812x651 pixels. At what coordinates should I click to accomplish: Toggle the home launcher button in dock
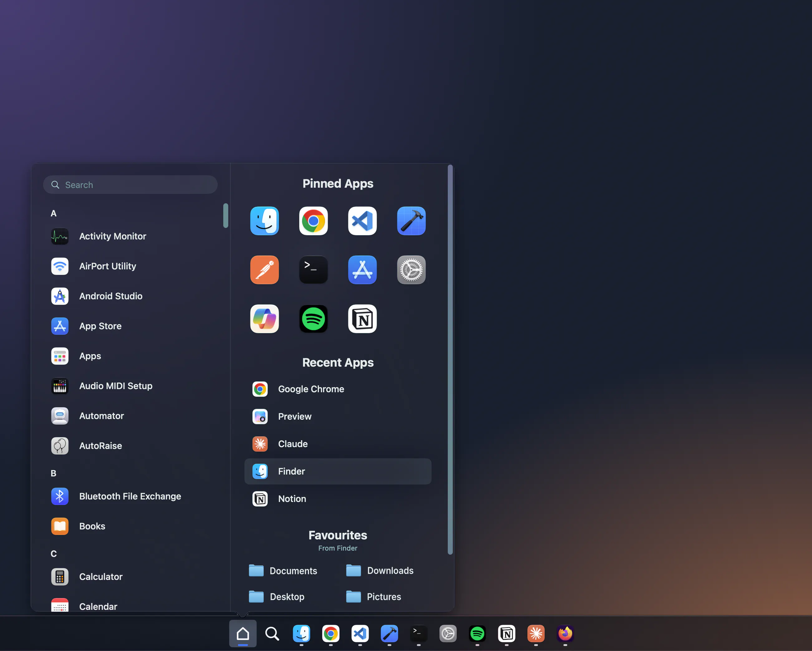tap(243, 634)
